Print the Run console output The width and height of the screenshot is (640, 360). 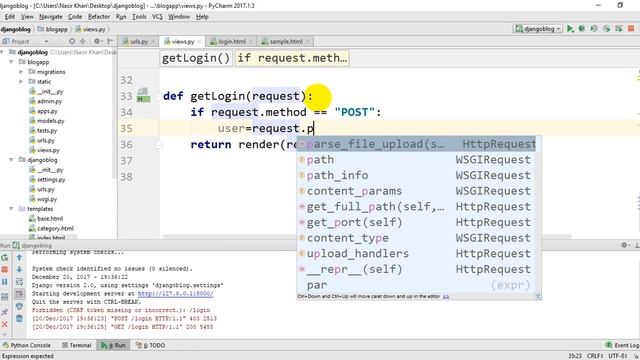19,307
